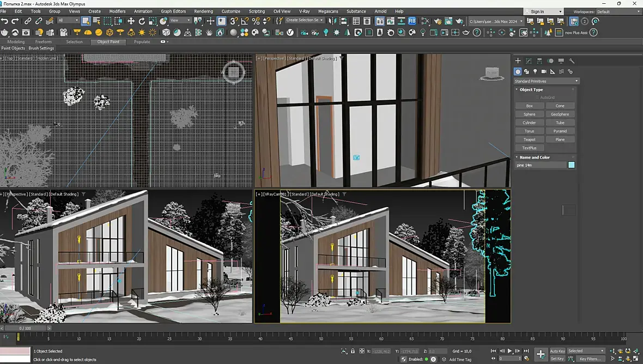The width and height of the screenshot is (643, 364).
Task: Toggle the window/crossing selection icon
Action: point(118,21)
